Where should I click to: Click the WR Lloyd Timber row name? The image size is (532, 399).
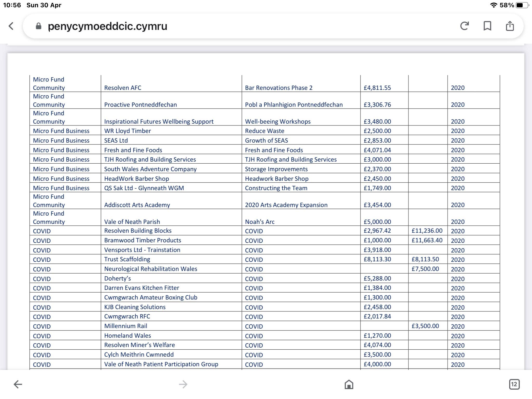(x=128, y=131)
